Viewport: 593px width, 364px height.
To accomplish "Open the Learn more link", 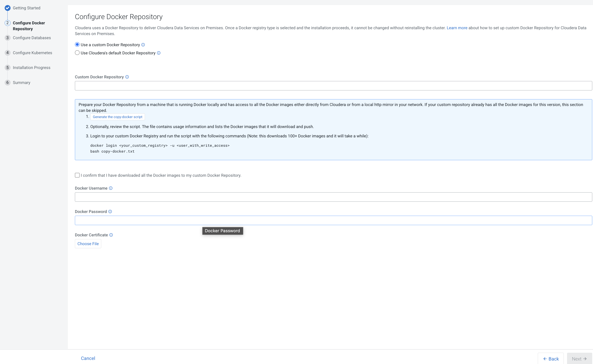I will coord(457,28).
